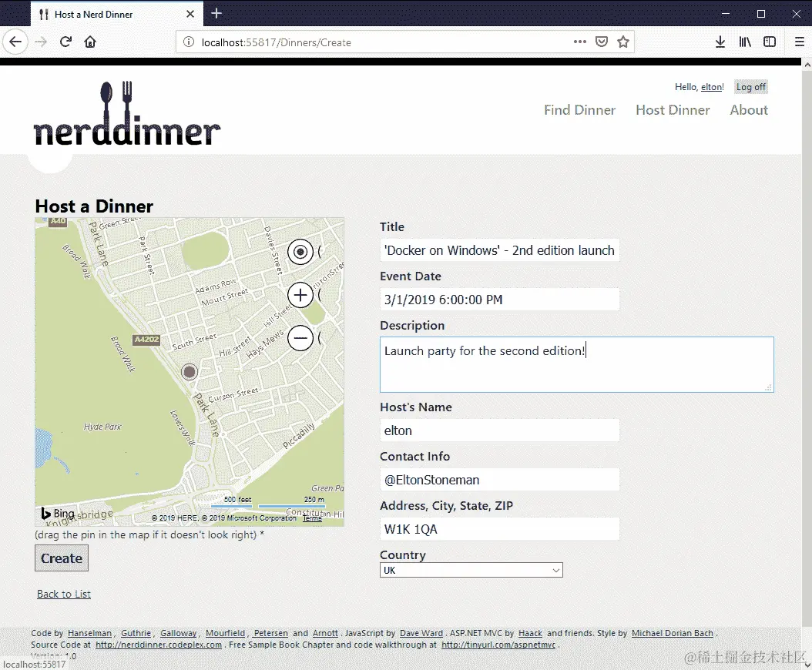Open the Host Dinner menu item
This screenshot has width=812, height=670.
(673, 110)
